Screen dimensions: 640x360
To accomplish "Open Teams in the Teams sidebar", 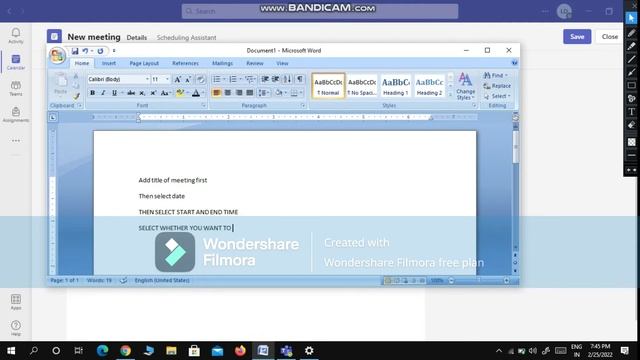I will [16, 88].
